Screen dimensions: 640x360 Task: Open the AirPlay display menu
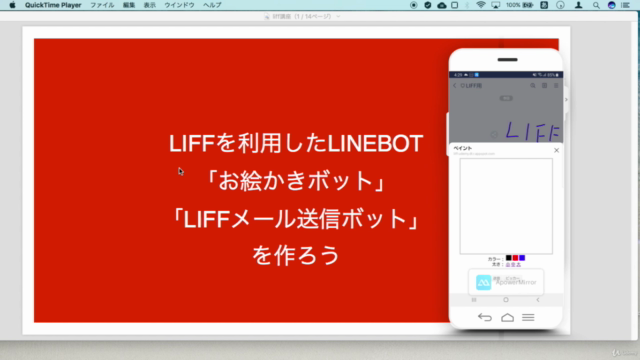496,5
